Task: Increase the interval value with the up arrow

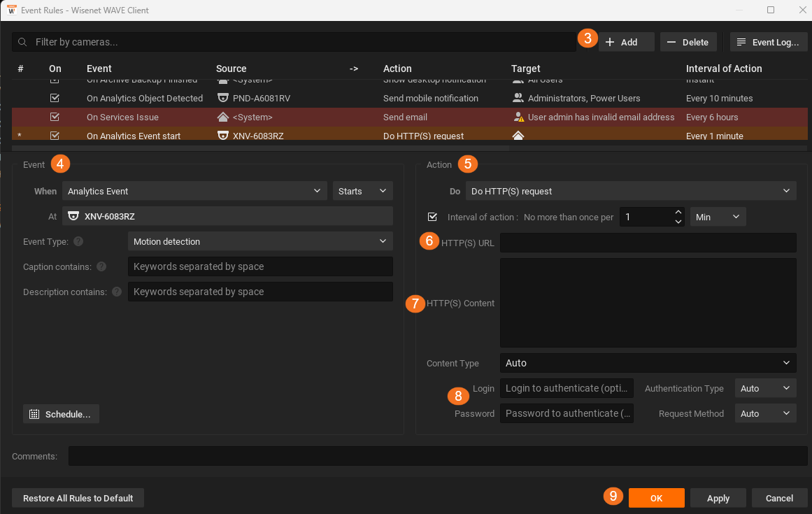Action: [678, 212]
